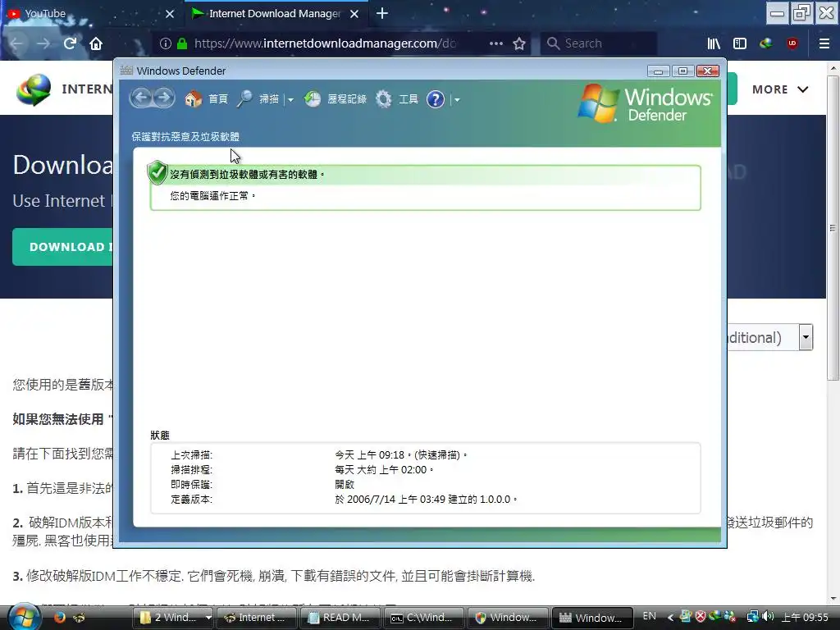Select the definition version text 1.0.0.0

point(495,500)
